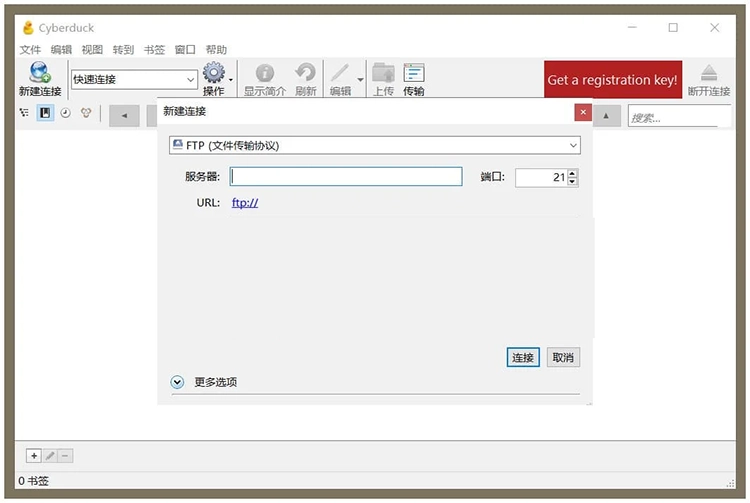Switch to outline browser view icon
Screen dimensions: 750x503
24,113
